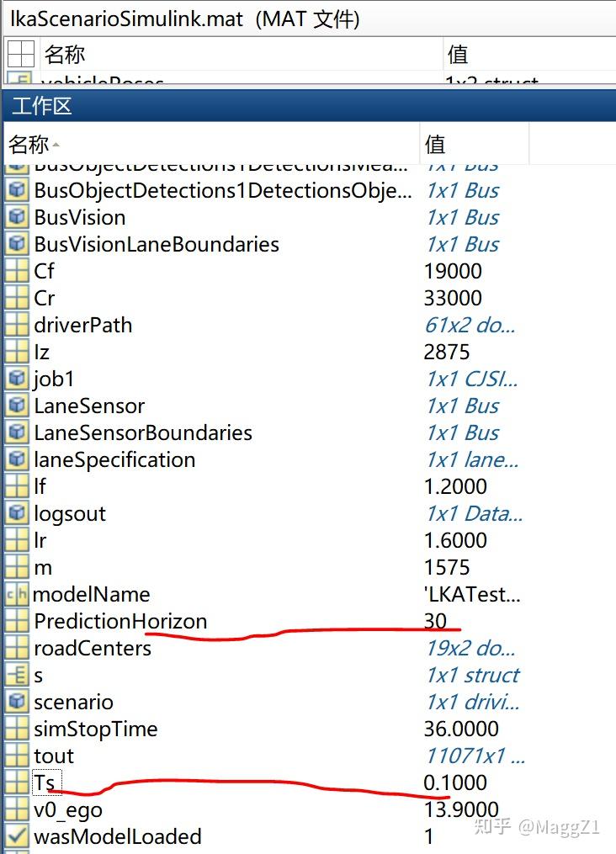Viewport: 616px width, 854px height.
Task: Click the value 13.9000 of v0_ego
Action: (x=461, y=810)
